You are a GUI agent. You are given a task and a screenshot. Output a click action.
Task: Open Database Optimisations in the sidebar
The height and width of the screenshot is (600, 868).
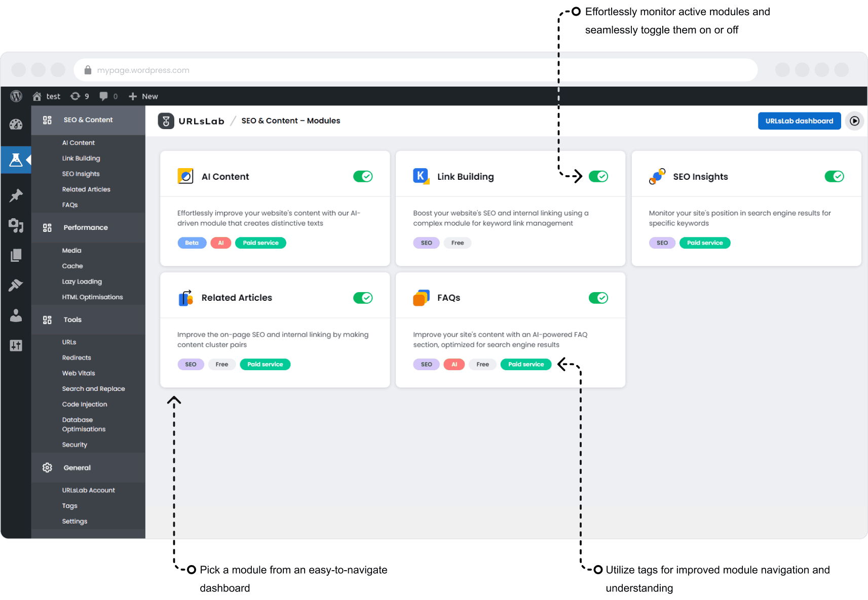(84, 425)
